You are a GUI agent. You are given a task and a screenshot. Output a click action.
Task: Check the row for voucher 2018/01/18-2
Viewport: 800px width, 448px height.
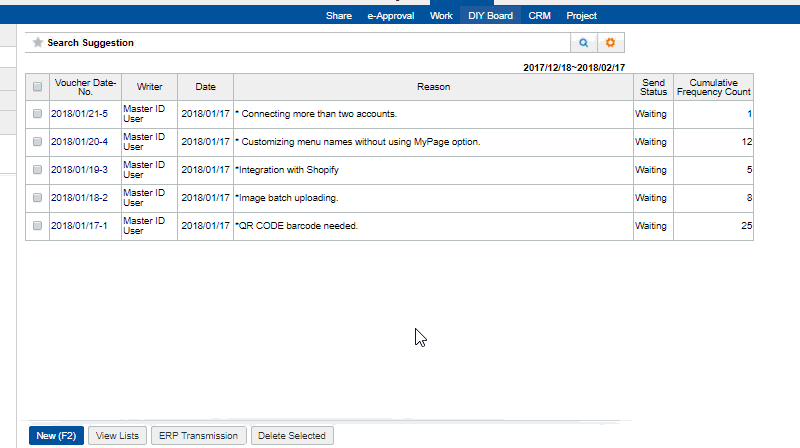click(x=37, y=198)
